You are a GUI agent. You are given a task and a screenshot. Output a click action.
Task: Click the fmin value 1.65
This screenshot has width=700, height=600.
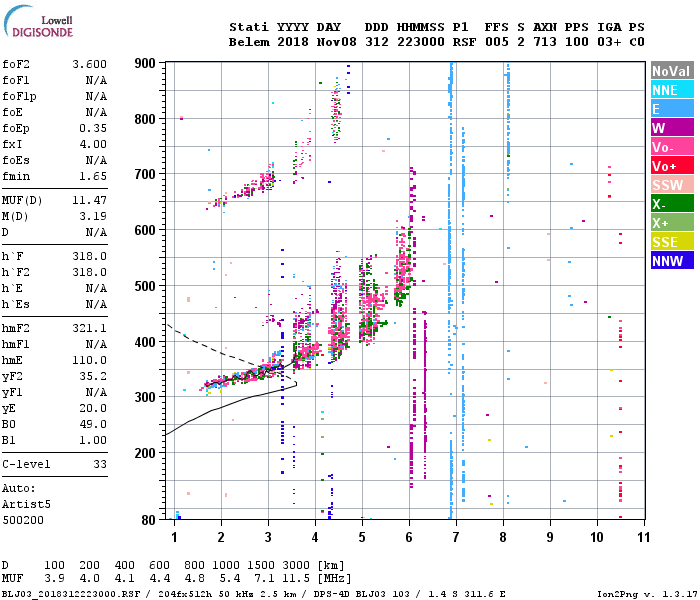pyautogui.click(x=93, y=176)
